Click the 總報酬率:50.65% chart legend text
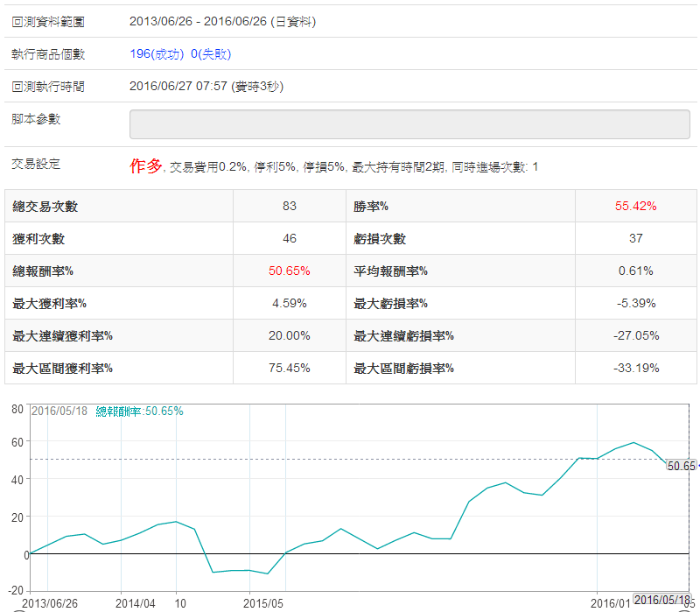700x612 pixels. 139,411
